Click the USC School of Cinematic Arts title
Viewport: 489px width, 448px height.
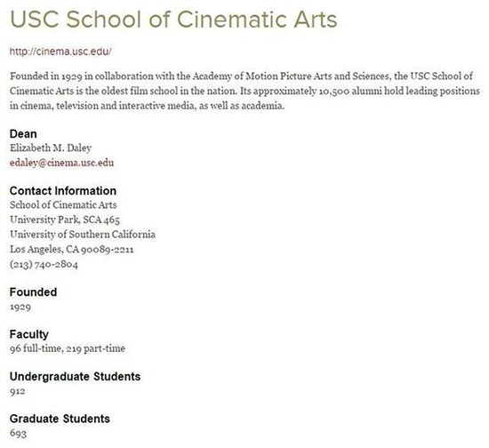[x=173, y=20]
